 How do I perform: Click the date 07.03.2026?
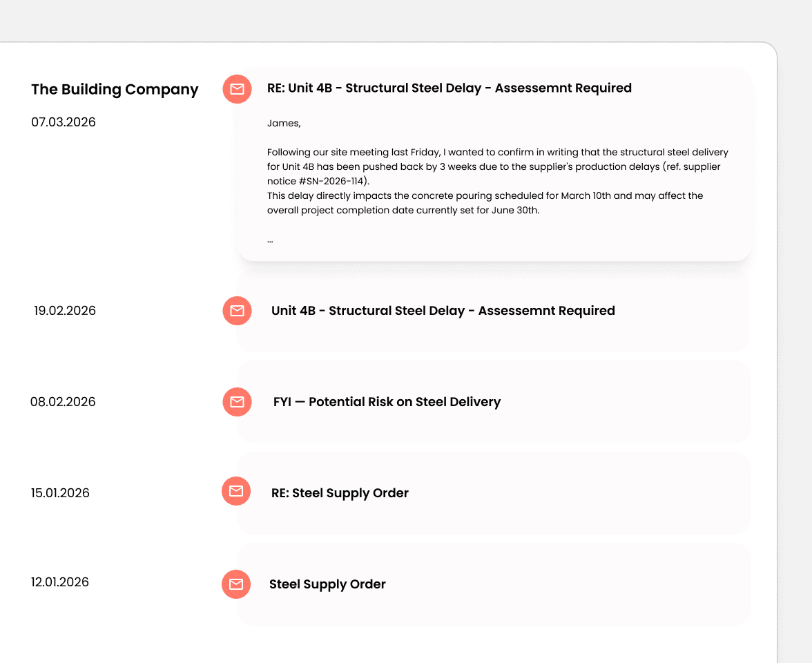(64, 122)
